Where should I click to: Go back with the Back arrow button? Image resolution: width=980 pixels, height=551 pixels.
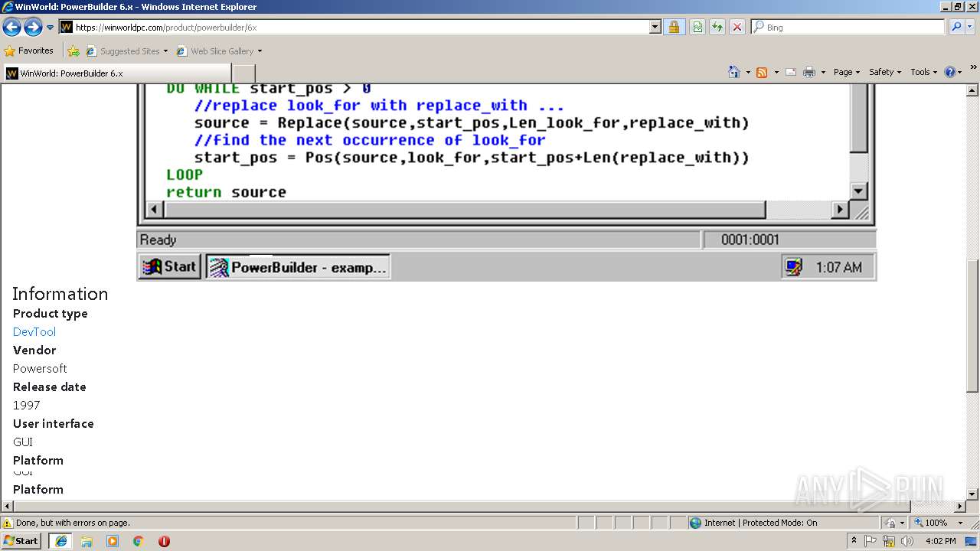coord(11,28)
